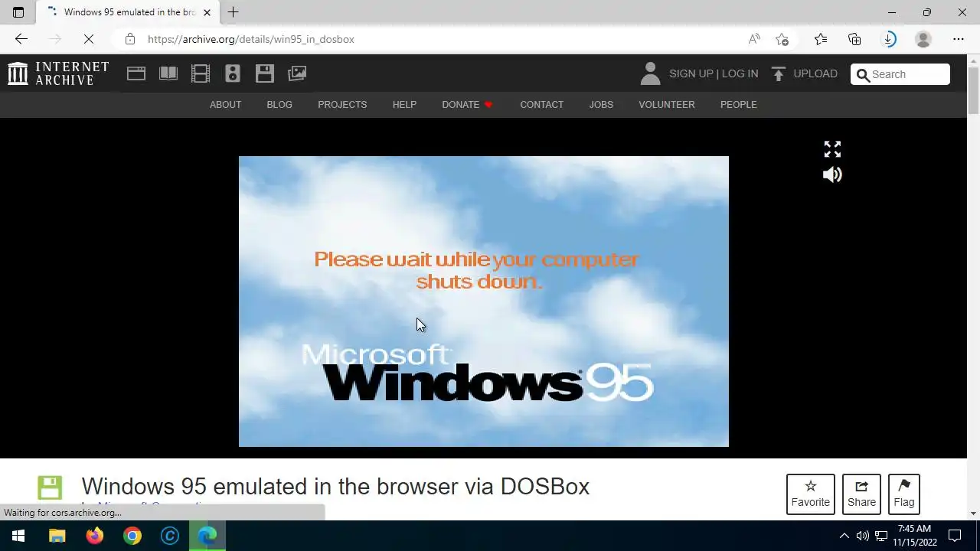Open the BLOG menu item
The width and height of the screenshot is (980, 551).
pos(279,104)
